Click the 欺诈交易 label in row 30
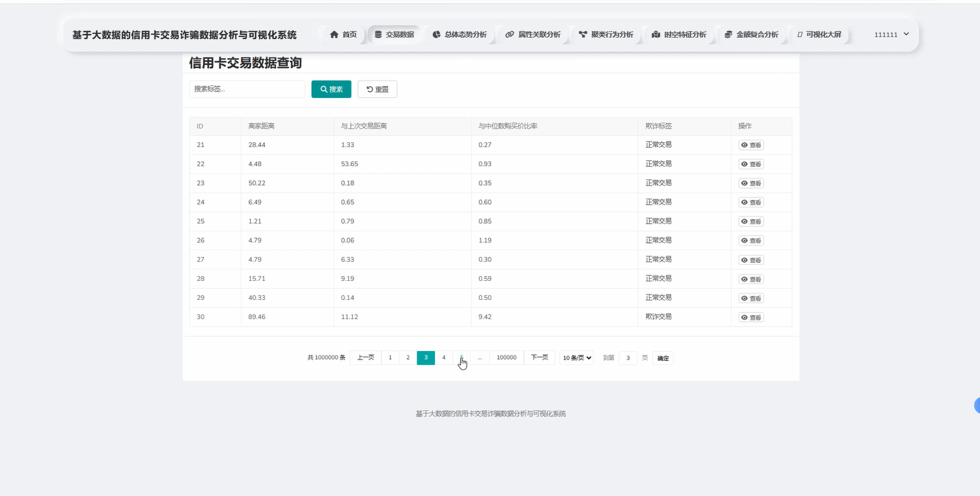 pyautogui.click(x=659, y=317)
